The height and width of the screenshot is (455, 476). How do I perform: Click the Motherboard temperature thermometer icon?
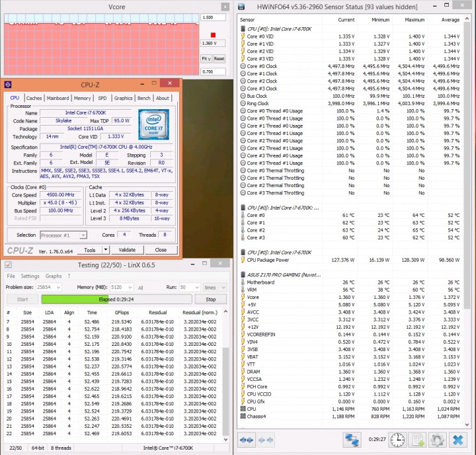point(243,282)
